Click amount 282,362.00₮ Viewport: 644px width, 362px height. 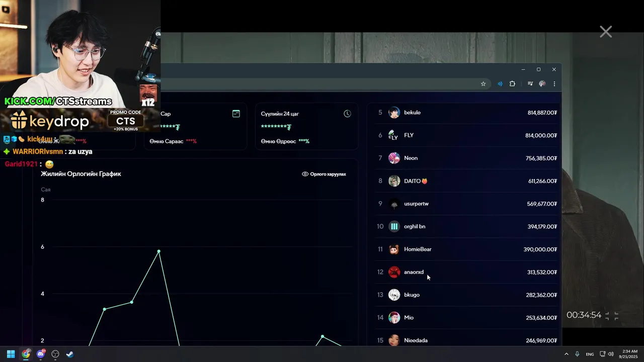(541, 295)
